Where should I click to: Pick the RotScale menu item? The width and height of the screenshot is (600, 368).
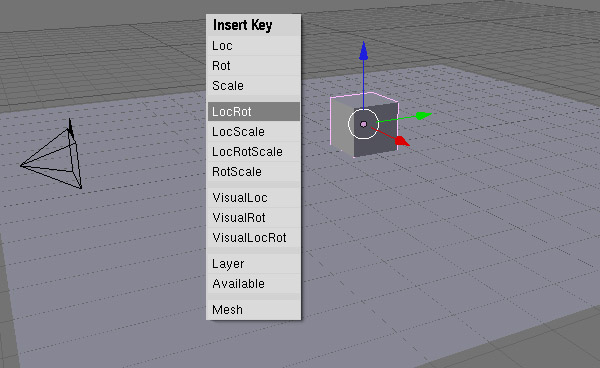pos(254,171)
